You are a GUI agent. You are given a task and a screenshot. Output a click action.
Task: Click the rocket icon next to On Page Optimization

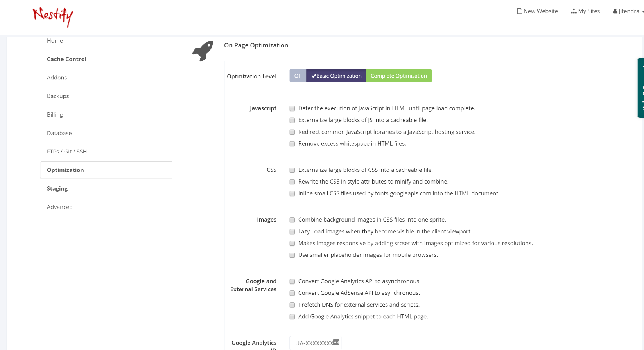(202, 51)
